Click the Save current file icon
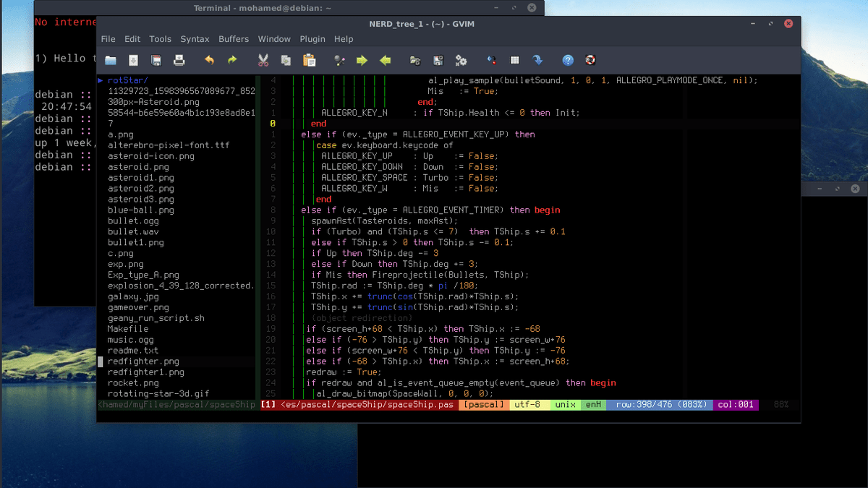 [x=134, y=60]
